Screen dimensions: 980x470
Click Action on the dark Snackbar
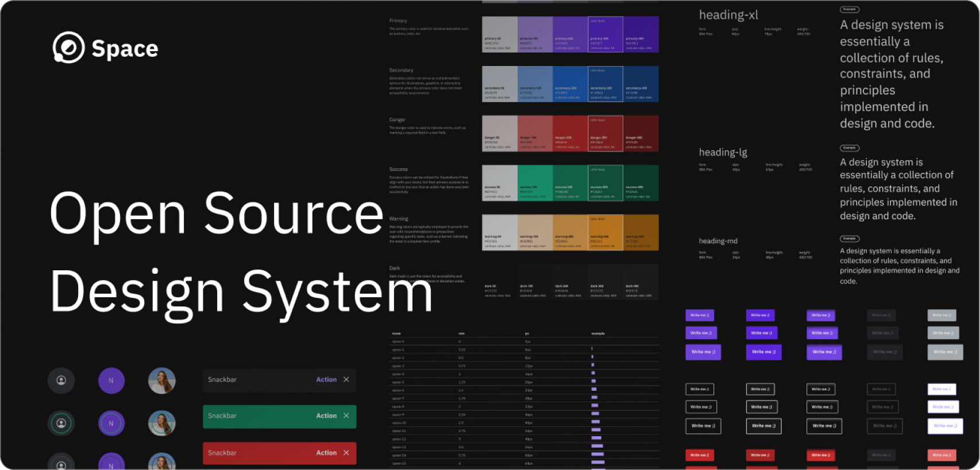tap(326, 379)
